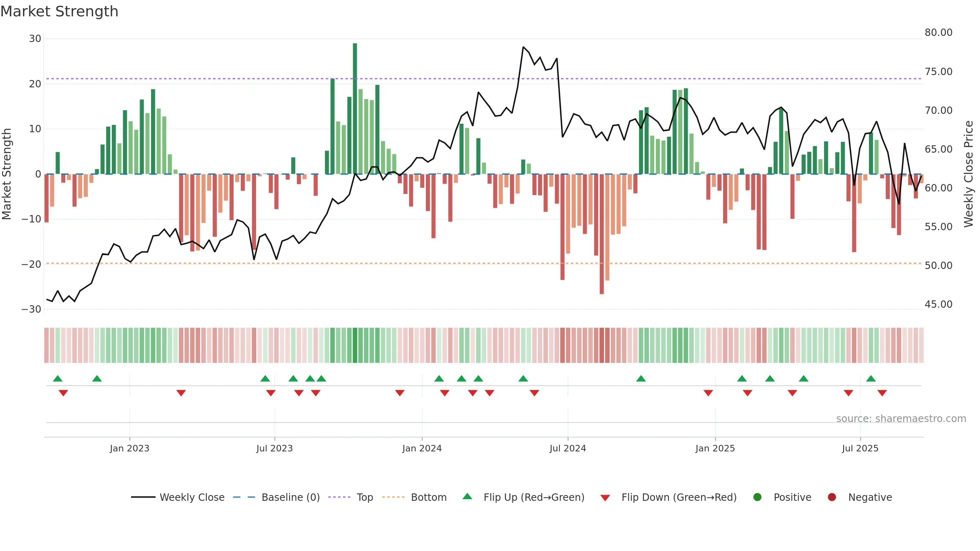980x551 pixels.
Task: Select the Jan 2024 x-axis label
Action: pyautogui.click(x=422, y=449)
